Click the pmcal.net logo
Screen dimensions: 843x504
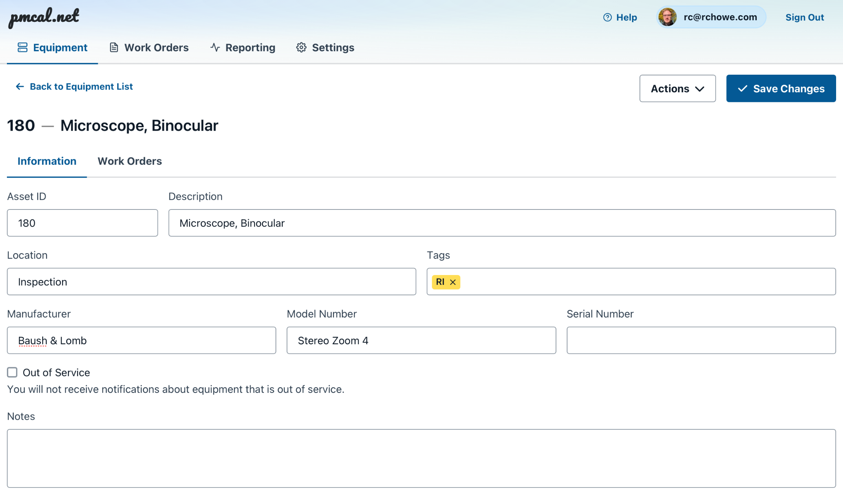44,17
